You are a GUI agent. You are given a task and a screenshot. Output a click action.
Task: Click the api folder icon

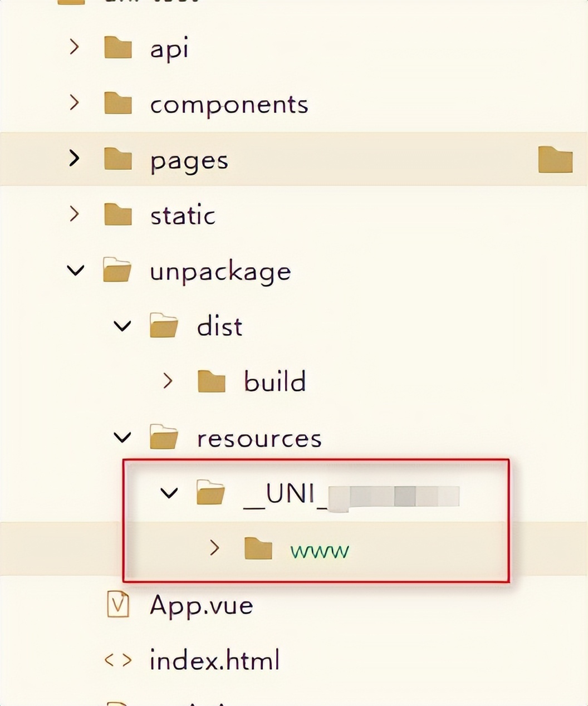click(x=118, y=49)
